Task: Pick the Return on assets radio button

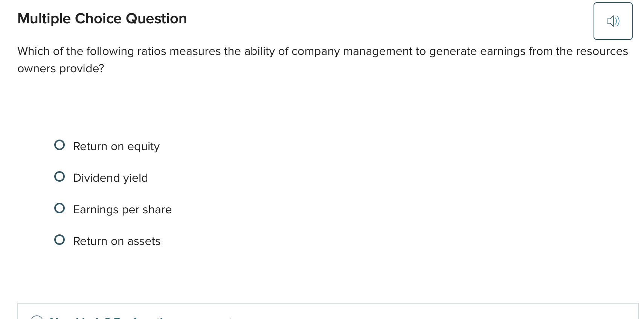Action: coord(60,240)
